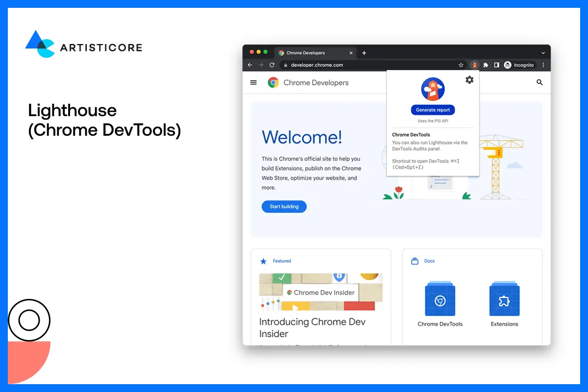Click the back navigation arrow
Screen dimensions: 588x392
tap(250, 65)
